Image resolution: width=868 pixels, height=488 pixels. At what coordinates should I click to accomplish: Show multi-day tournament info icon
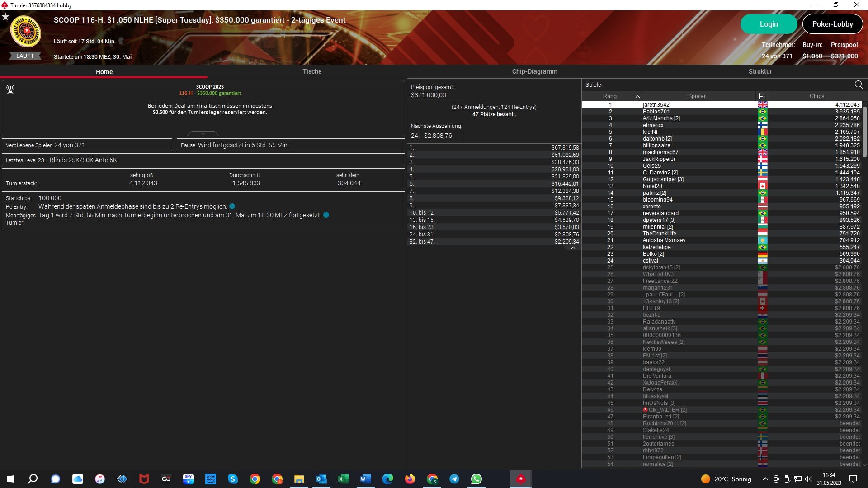326,215
